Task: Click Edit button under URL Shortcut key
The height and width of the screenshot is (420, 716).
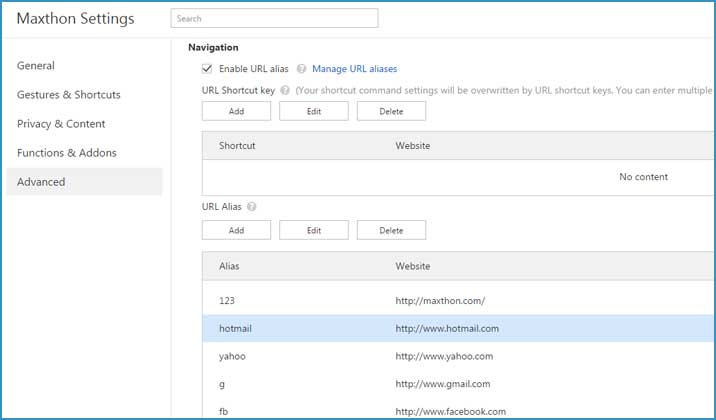Action: (313, 111)
